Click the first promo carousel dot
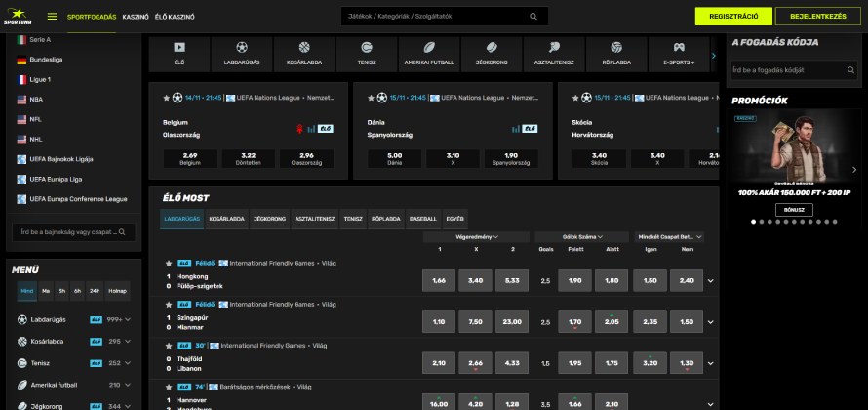Viewport: 868px width, 410px height. (x=754, y=223)
